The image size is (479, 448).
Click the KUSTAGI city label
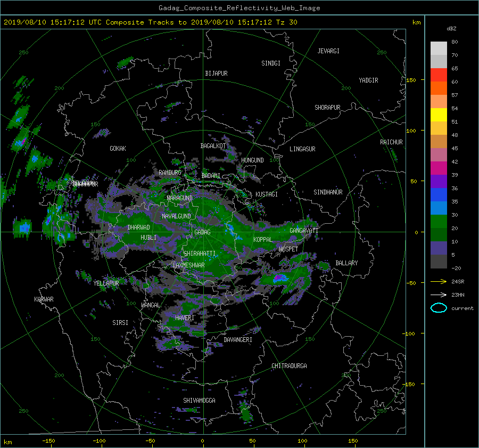pyautogui.click(x=267, y=194)
